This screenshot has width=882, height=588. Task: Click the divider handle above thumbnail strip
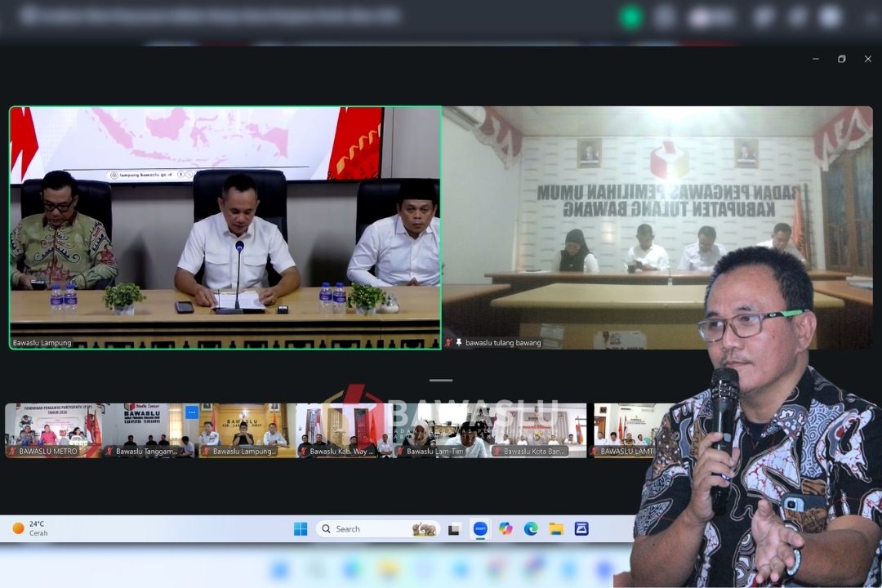(441, 381)
